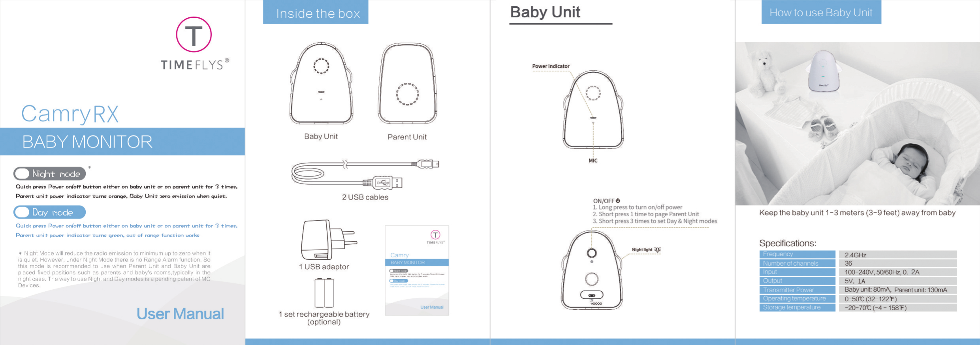This screenshot has height=345, width=980.
Task: Select the rechargeable battery pair drawing
Action: (324, 292)
